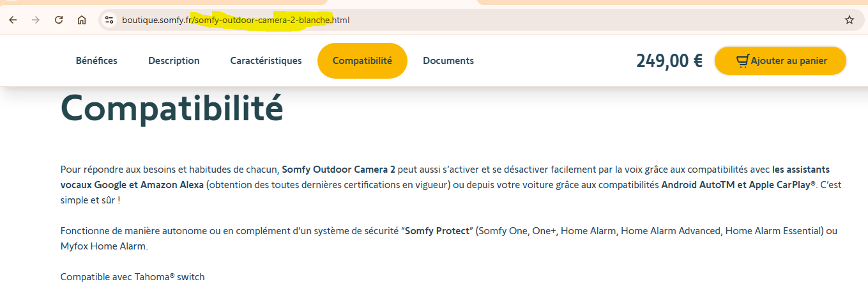Image resolution: width=868 pixels, height=293 pixels.
Task: Open the browser home page
Action: click(x=82, y=20)
